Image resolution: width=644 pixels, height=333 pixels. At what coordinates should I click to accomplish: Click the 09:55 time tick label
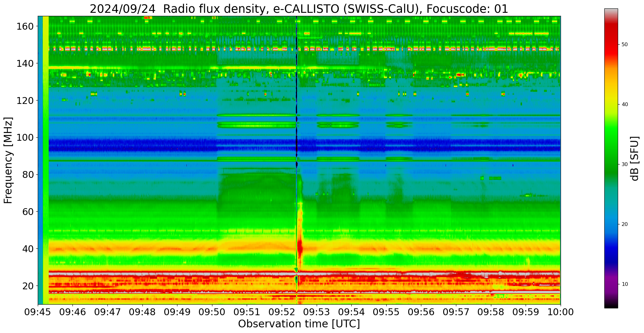click(x=386, y=312)
